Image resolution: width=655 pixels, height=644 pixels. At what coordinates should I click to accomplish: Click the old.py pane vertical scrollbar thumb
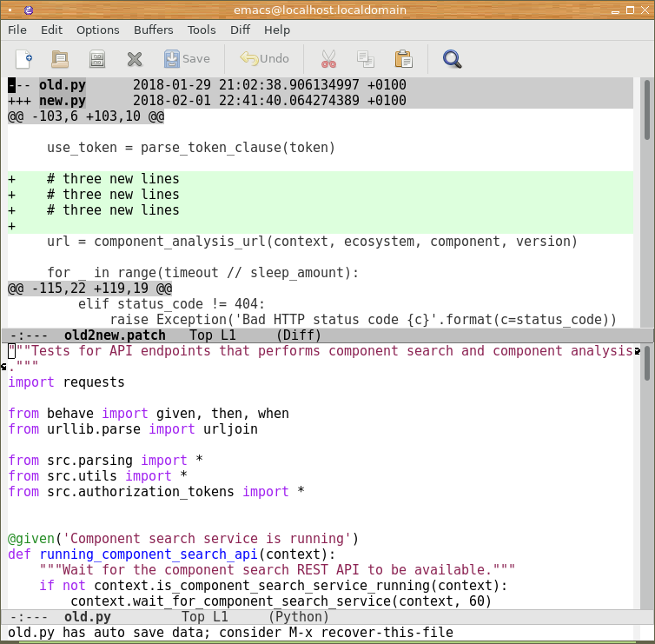click(x=646, y=365)
